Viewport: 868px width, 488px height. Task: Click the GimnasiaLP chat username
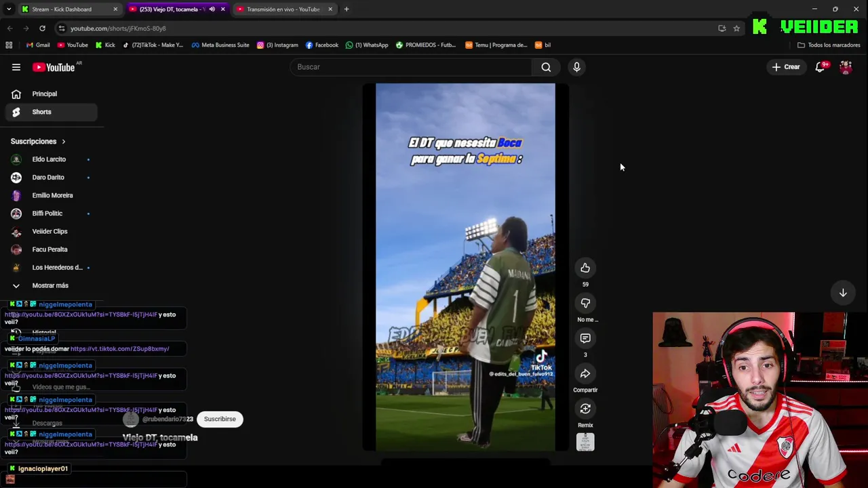click(36, 339)
